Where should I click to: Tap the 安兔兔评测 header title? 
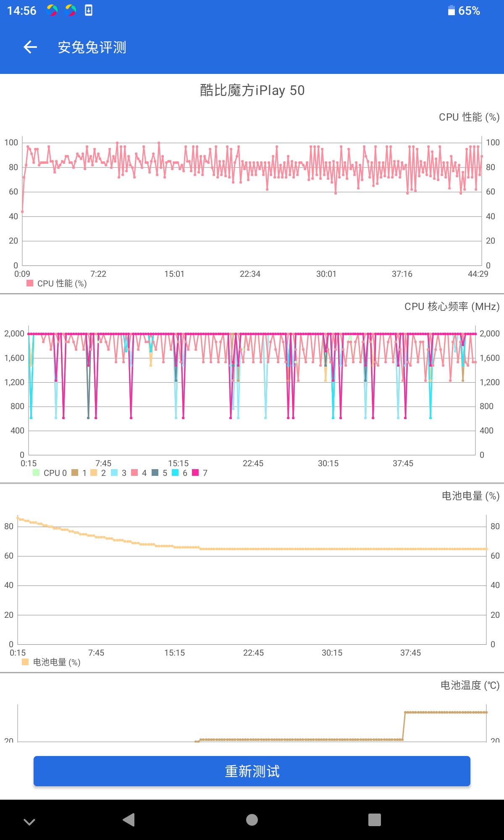pyautogui.click(x=92, y=47)
